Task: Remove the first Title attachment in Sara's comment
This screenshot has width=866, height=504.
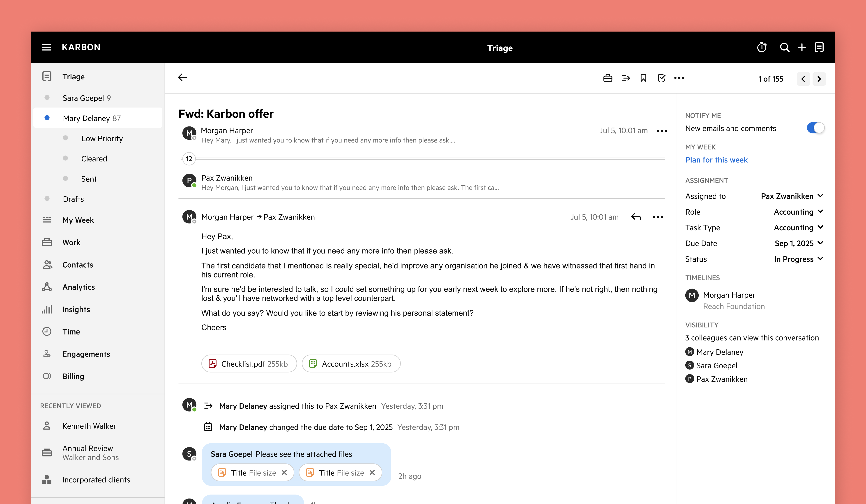Action: [284, 473]
